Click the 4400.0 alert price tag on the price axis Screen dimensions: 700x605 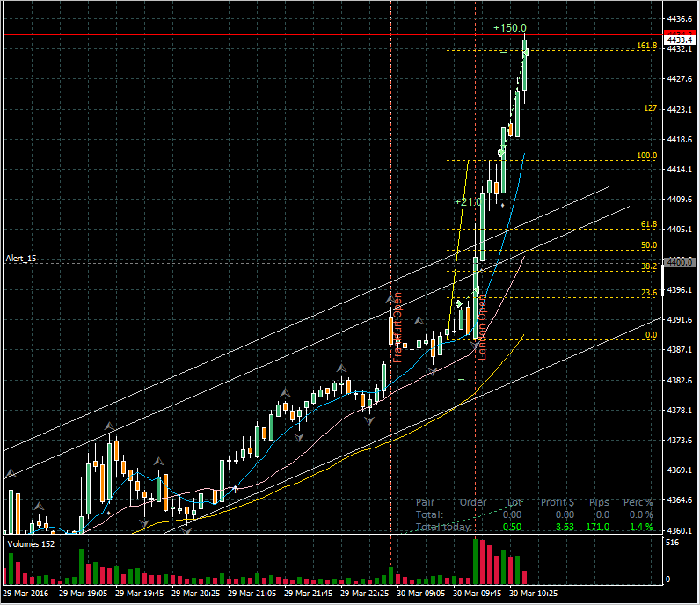(x=680, y=262)
